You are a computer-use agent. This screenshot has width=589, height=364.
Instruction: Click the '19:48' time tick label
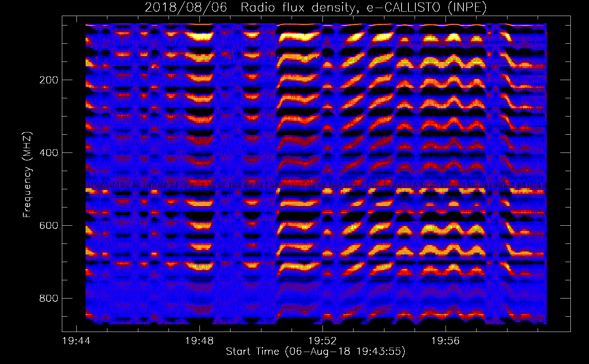[199, 341]
